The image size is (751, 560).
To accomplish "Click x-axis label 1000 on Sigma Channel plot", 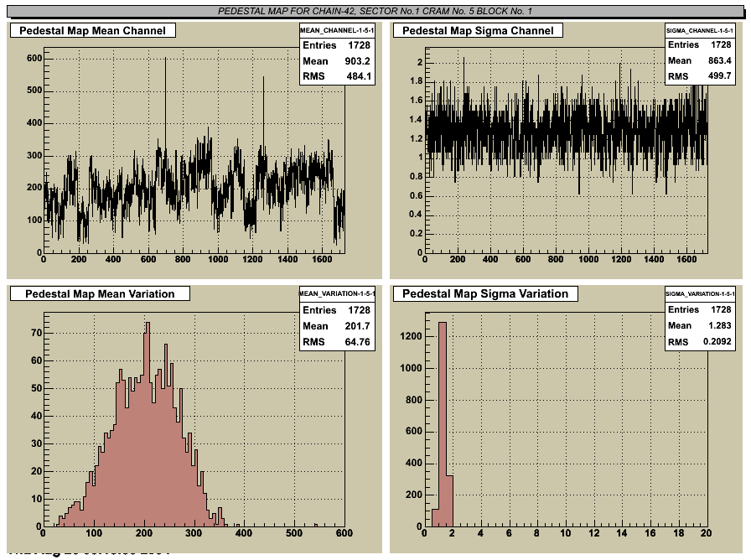I will point(588,259).
